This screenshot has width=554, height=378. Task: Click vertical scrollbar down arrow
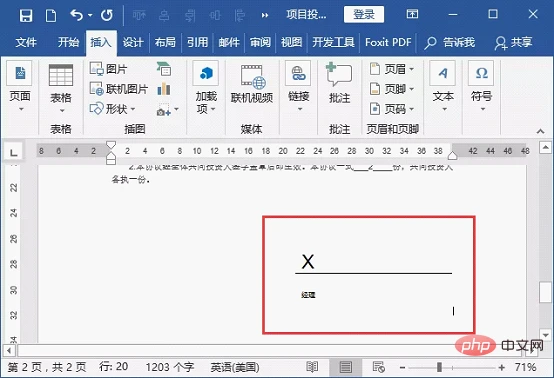[x=546, y=335]
